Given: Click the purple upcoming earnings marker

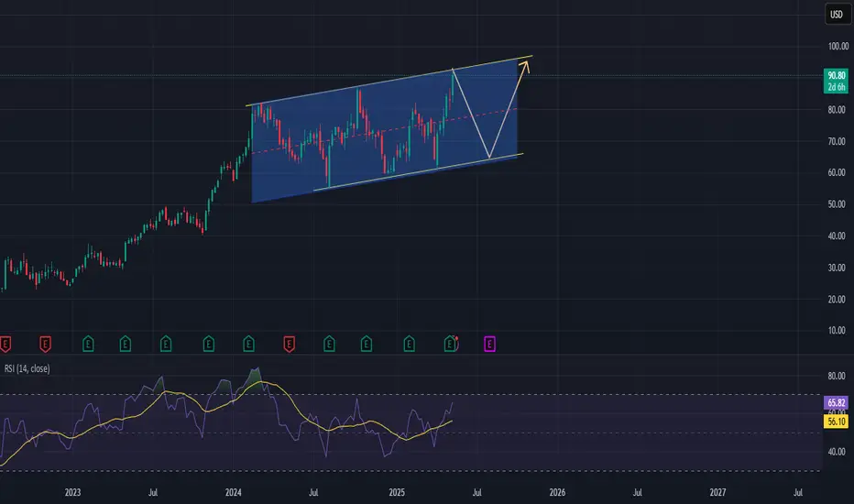Looking at the screenshot, I should click(x=489, y=344).
